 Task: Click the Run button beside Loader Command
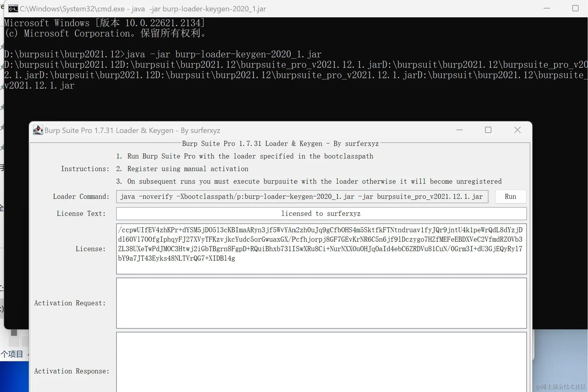(x=511, y=197)
